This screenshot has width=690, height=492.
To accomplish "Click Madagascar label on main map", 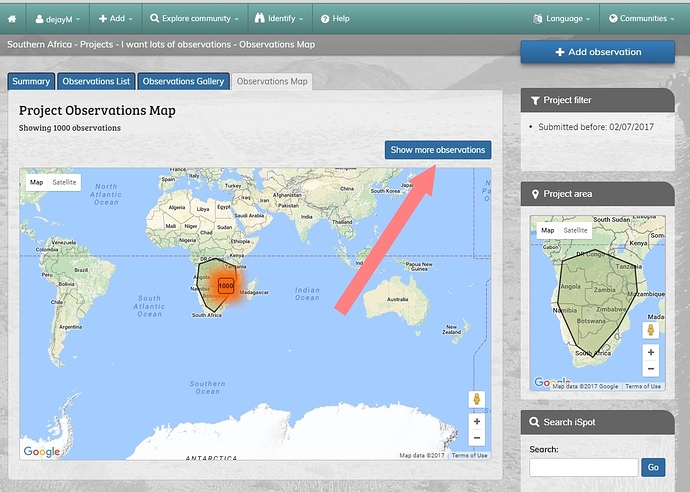I will point(254,292).
